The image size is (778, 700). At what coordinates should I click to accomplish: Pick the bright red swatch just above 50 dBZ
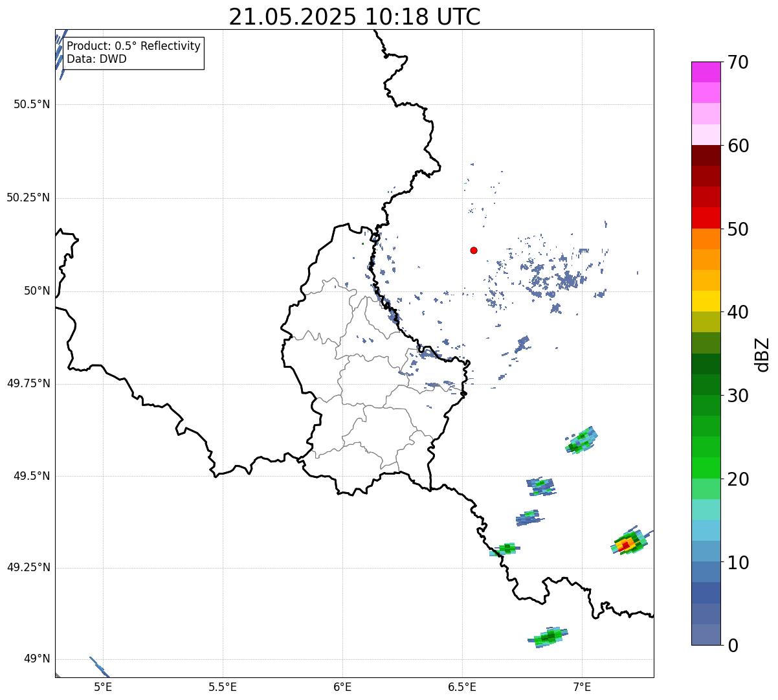click(706, 218)
